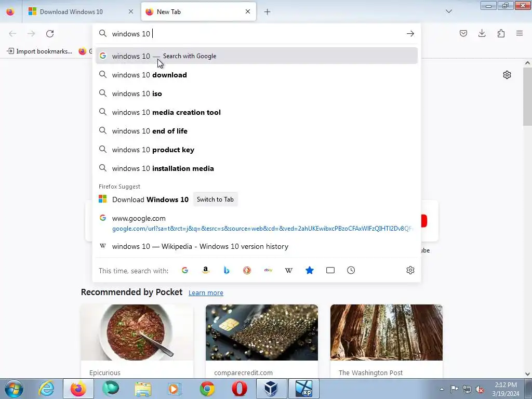Screen dimensions: 532x399
Task: Open the Extensions puzzle icon
Action: click(501, 33)
